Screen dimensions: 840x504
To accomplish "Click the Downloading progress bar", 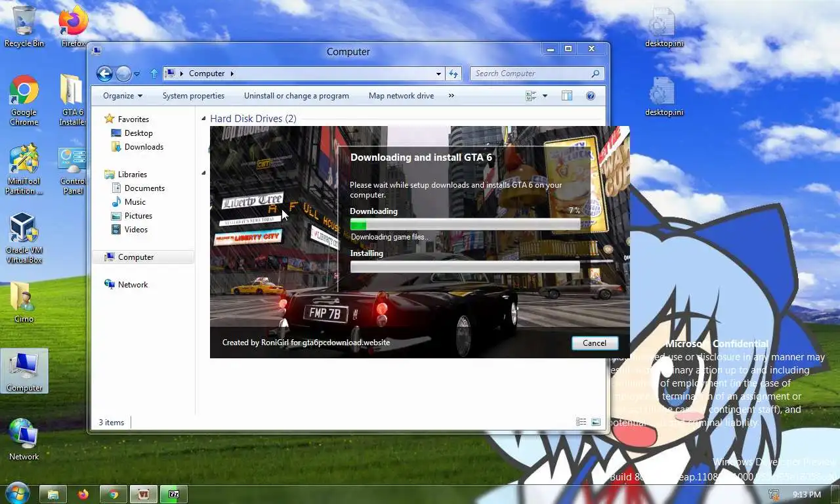I will pyautogui.click(x=465, y=225).
